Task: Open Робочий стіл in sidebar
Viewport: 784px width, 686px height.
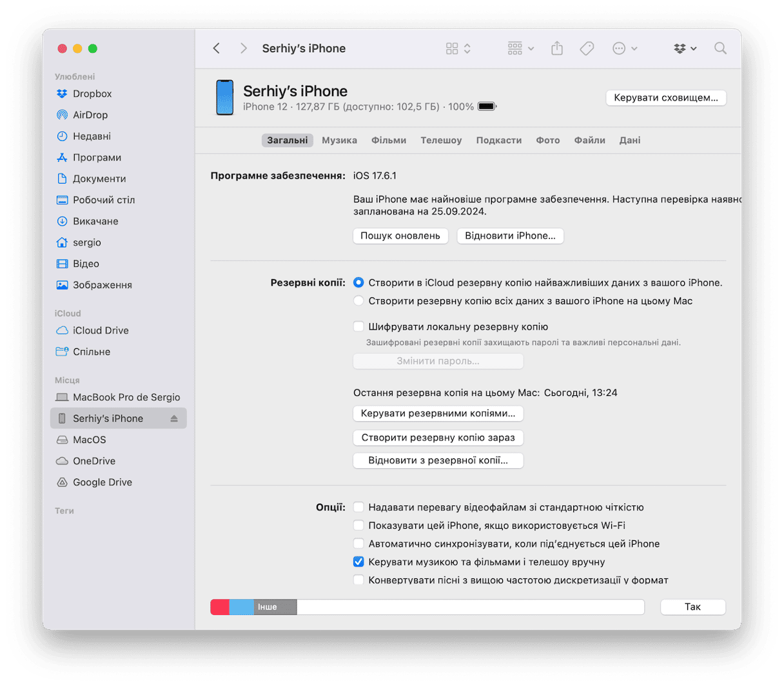Action: 118,200
